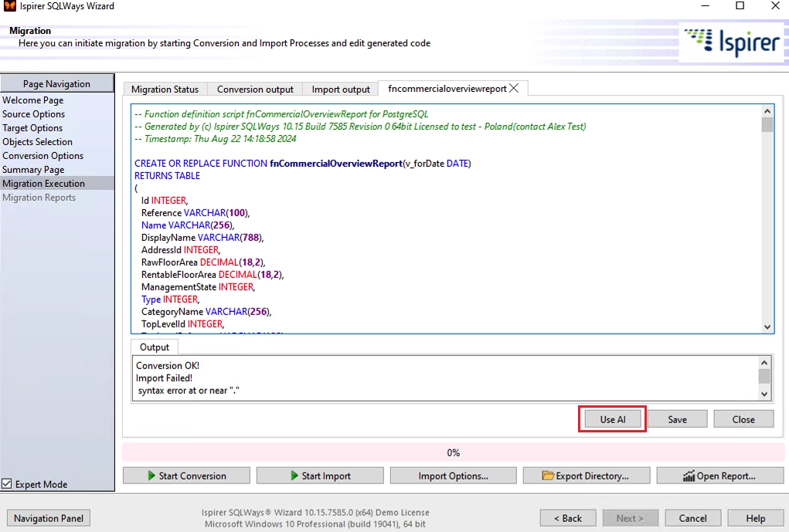Start the conversion with the Start Conversion button

(186, 476)
